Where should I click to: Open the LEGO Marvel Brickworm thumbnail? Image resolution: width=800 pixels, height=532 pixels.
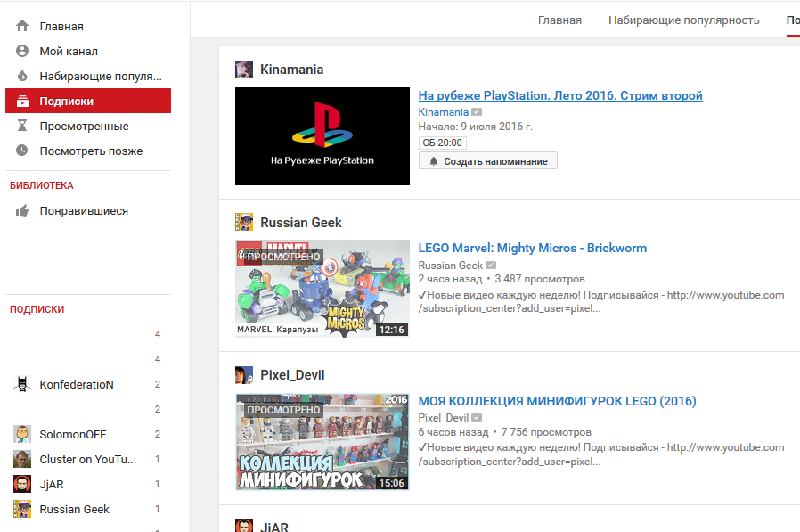pyautogui.click(x=322, y=289)
